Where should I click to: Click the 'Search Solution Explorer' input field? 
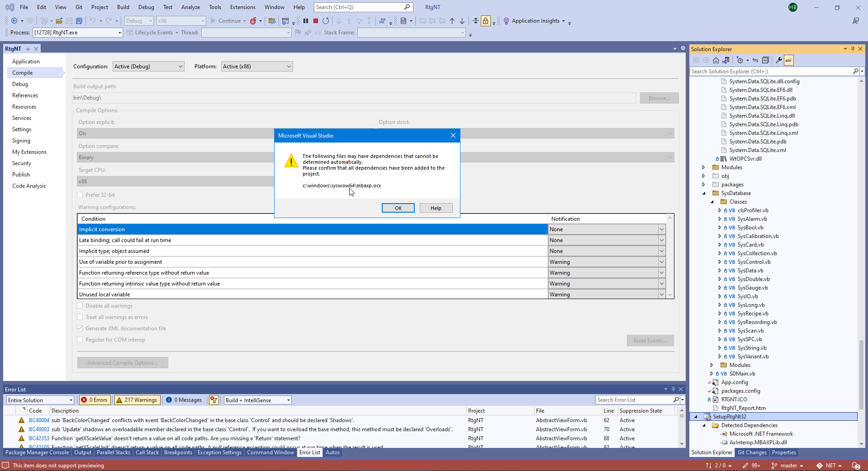(x=770, y=71)
